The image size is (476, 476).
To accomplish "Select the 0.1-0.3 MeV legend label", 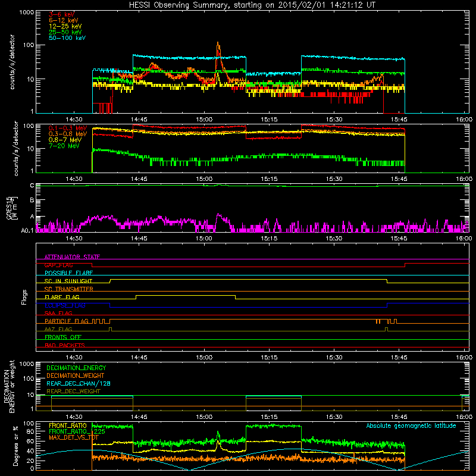I will 68,128.
